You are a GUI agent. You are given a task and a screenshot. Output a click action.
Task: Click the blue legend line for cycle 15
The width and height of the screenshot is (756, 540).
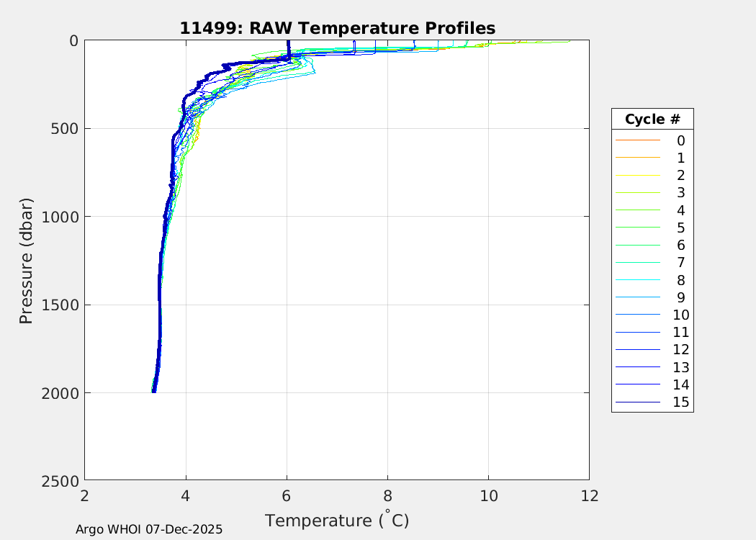tap(636, 402)
